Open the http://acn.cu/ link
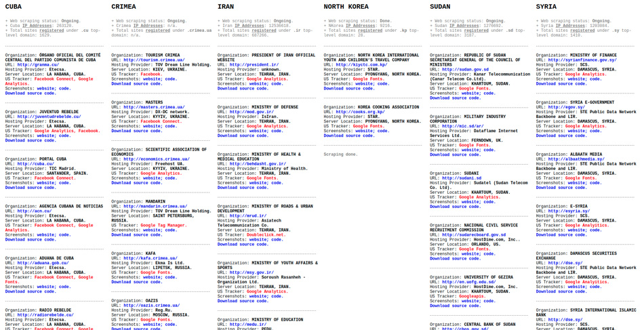The image size is (644, 330). (x=35, y=211)
